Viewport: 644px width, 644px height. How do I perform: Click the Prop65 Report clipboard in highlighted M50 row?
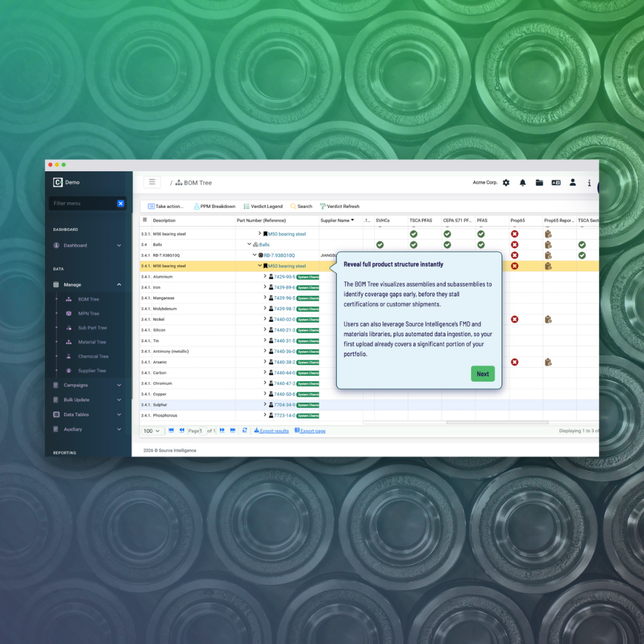(x=548, y=266)
